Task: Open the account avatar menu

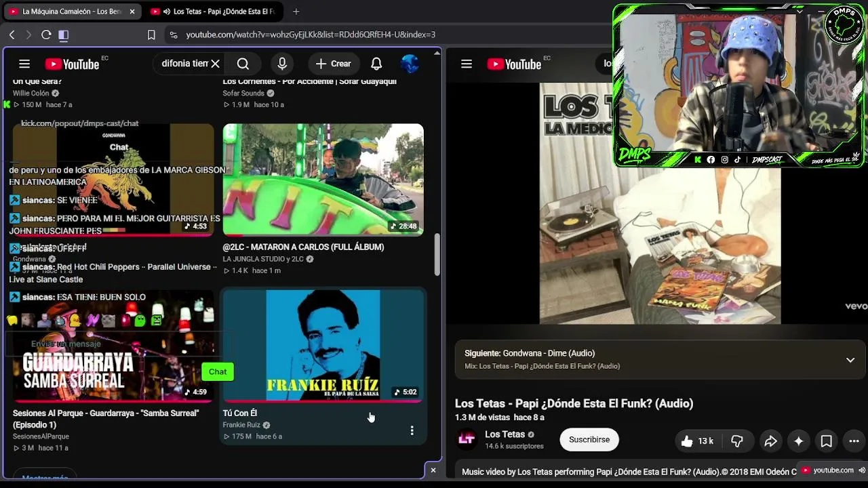Action: (x=410, y=64)
